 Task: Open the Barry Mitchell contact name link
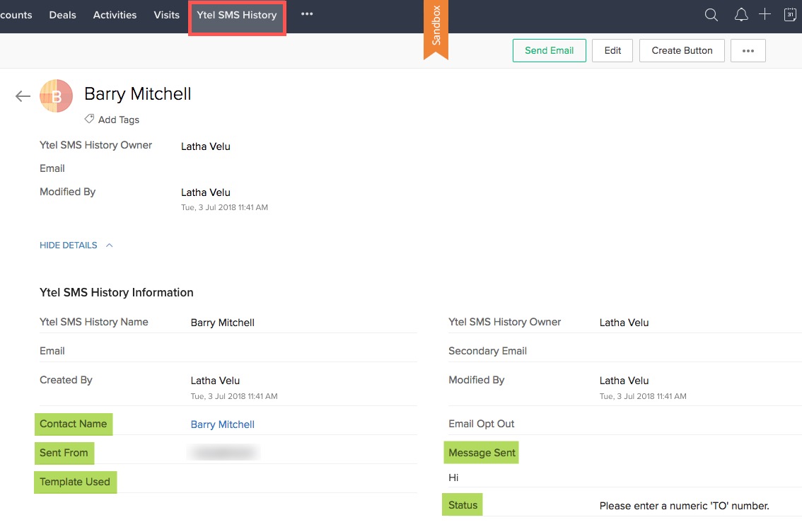click(x=223, y=424)
